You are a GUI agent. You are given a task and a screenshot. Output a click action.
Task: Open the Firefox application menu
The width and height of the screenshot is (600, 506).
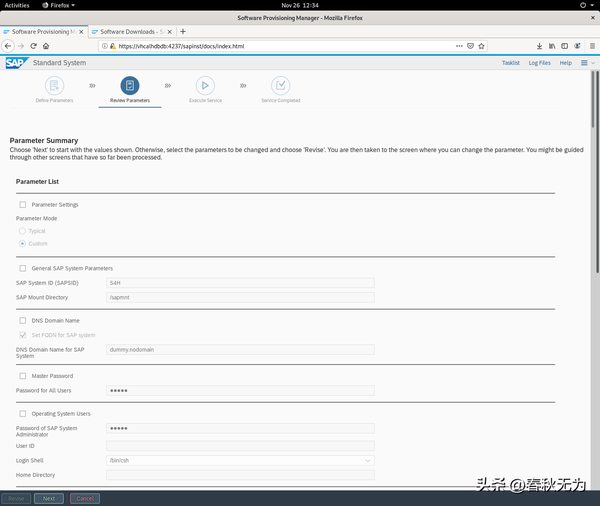pyautogui.click(x=592, y=46)
